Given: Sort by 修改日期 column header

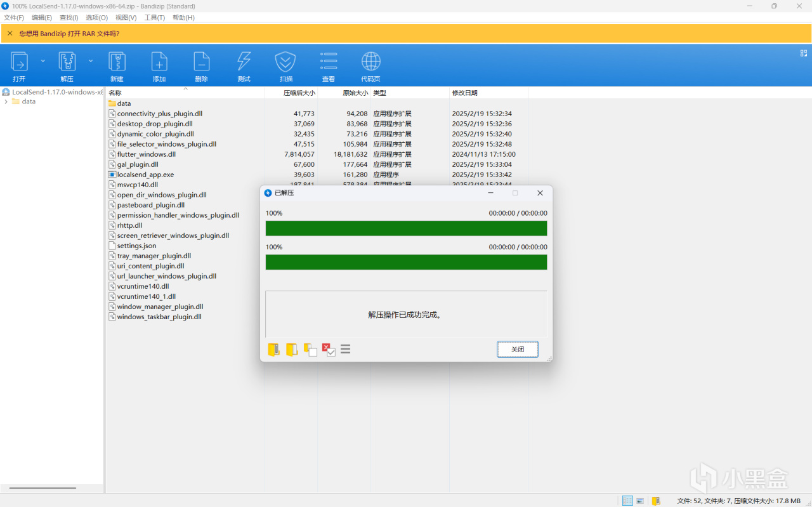Looking at the screenshot, I should click(x=488, y=93).
